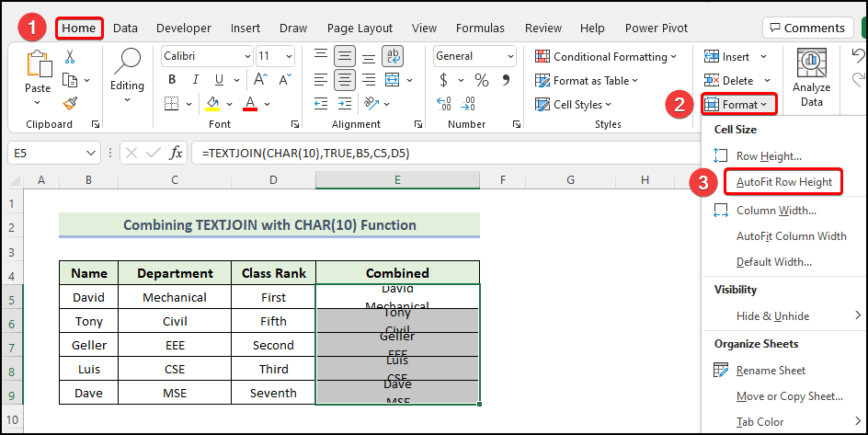Select the cell containing Mechanical
The width and height of the screenshot is (868, 435).
click(x=175, y=297)
